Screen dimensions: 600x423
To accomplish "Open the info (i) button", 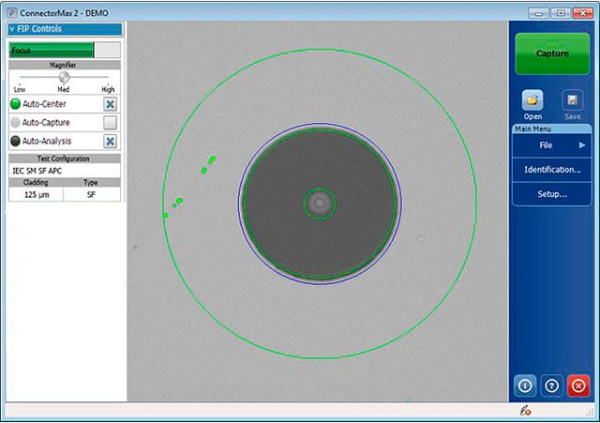I will (525, 386).
